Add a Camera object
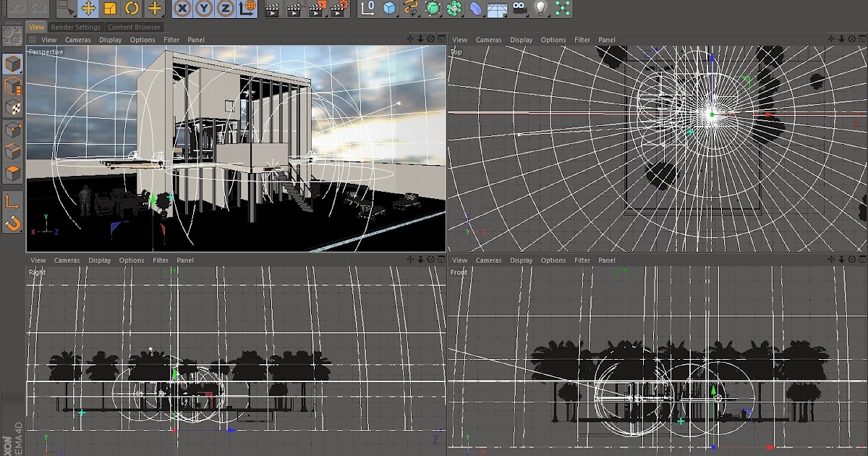This screenshot has width=868, height=456. (x=519, y=9)
